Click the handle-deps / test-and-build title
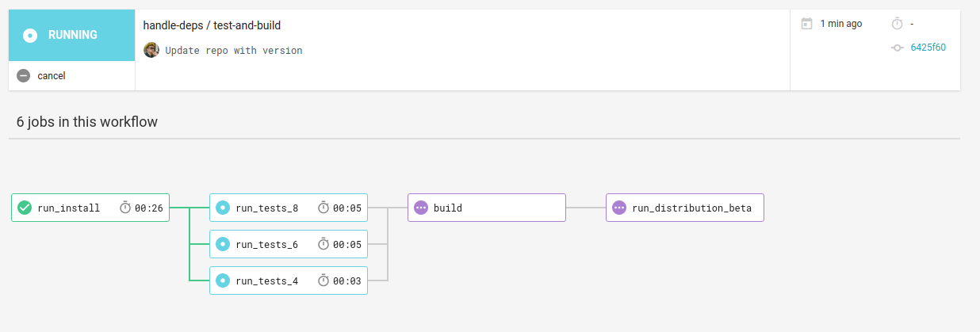This screenshot has width=980, height=332. (212, 25)
